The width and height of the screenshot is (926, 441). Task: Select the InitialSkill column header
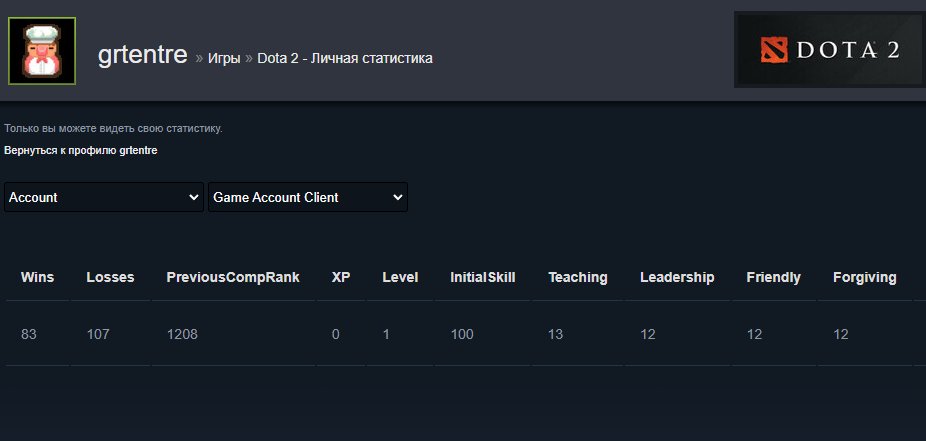coord(483,277)
